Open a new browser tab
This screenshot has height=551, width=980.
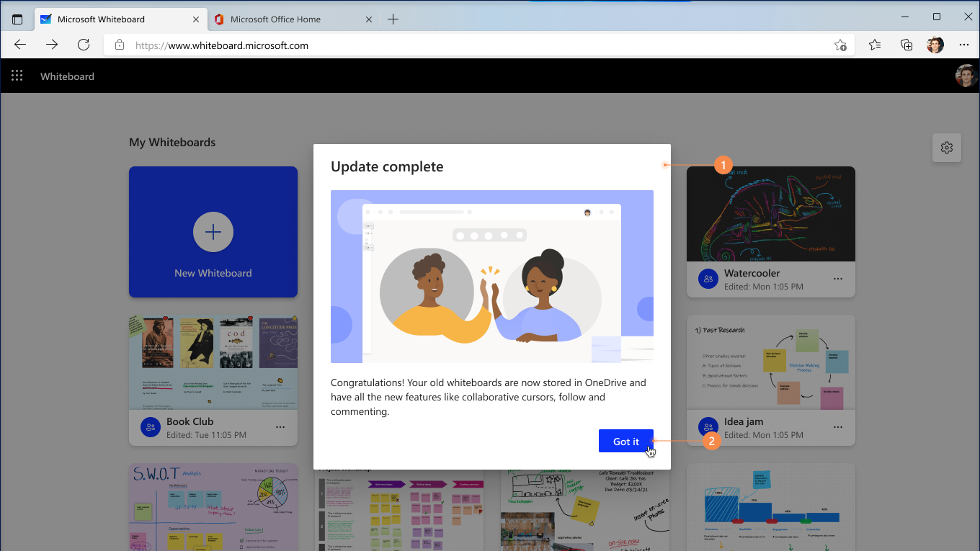coord(393,19)
